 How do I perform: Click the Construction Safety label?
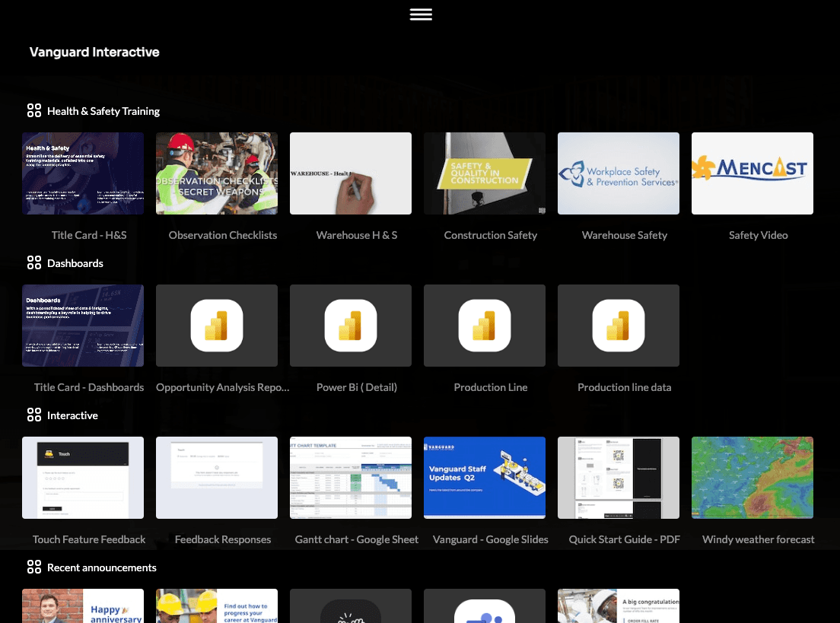491,235
